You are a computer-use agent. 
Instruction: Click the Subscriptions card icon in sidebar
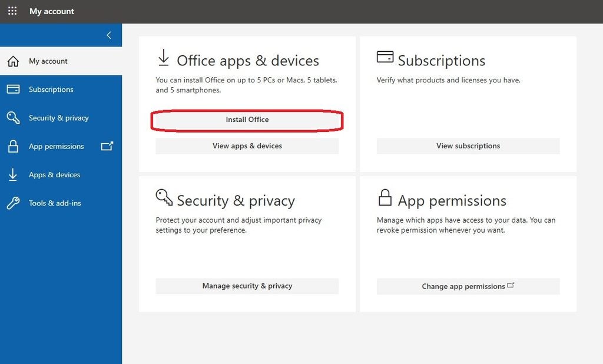pos(13,90)
